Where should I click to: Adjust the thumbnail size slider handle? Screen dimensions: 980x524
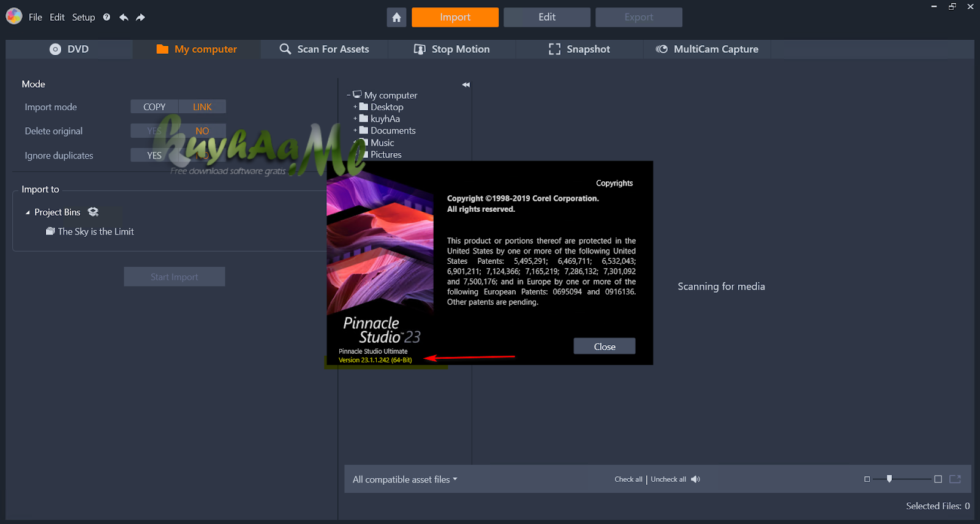[x=889, y=479]
